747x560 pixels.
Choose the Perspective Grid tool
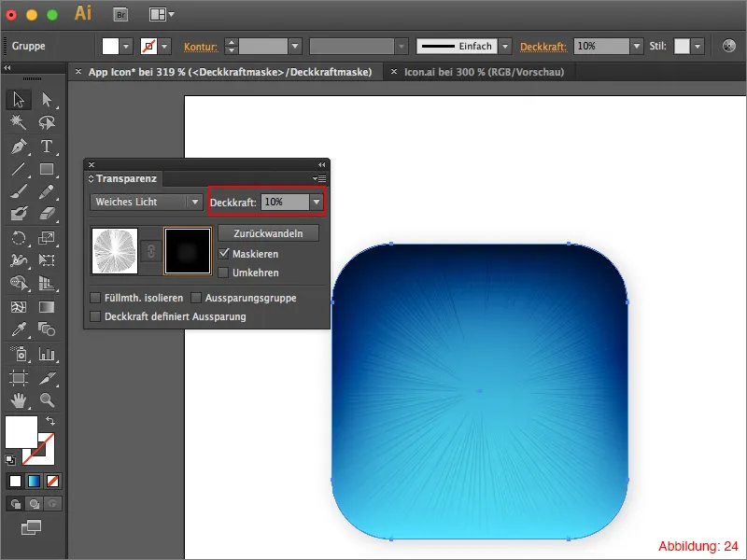pyautogui.click(x=46, y=283)
